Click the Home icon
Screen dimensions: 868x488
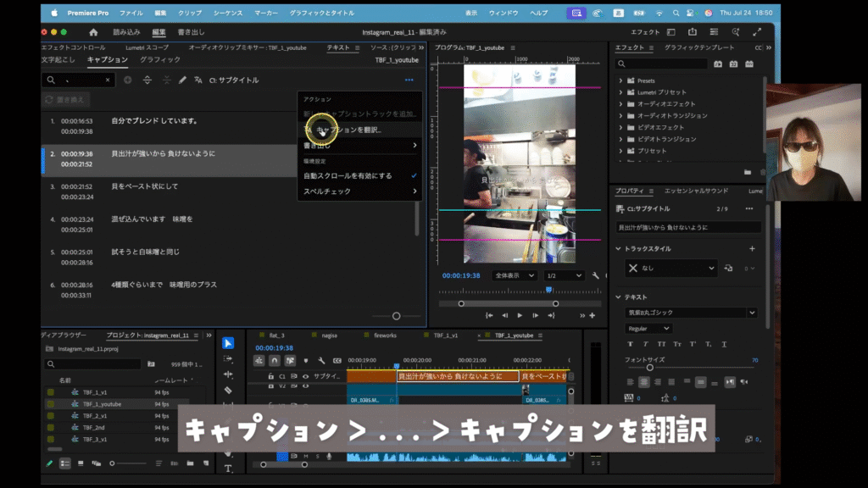click(93, 32)
